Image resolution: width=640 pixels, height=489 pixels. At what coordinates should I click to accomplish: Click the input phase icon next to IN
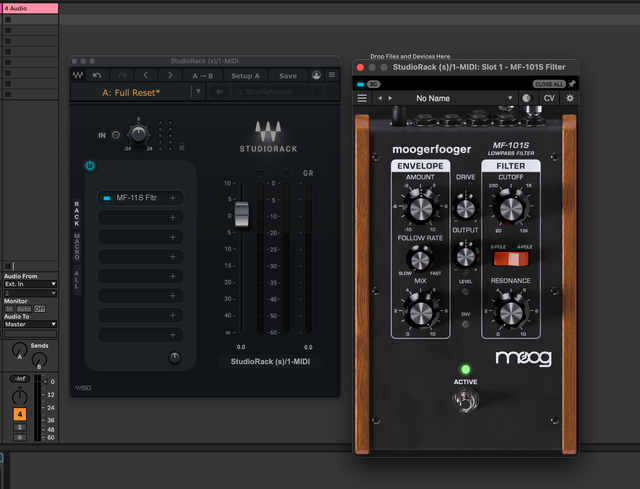116,135
